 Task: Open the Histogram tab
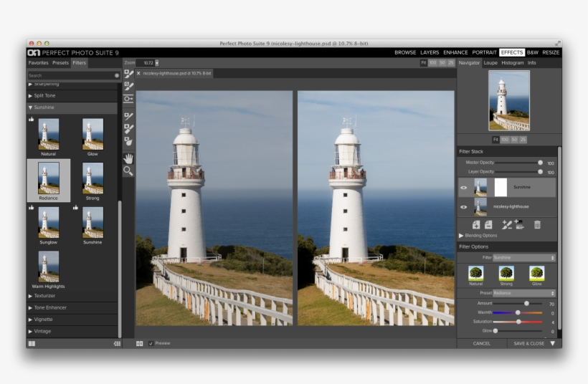pos(512,63)
